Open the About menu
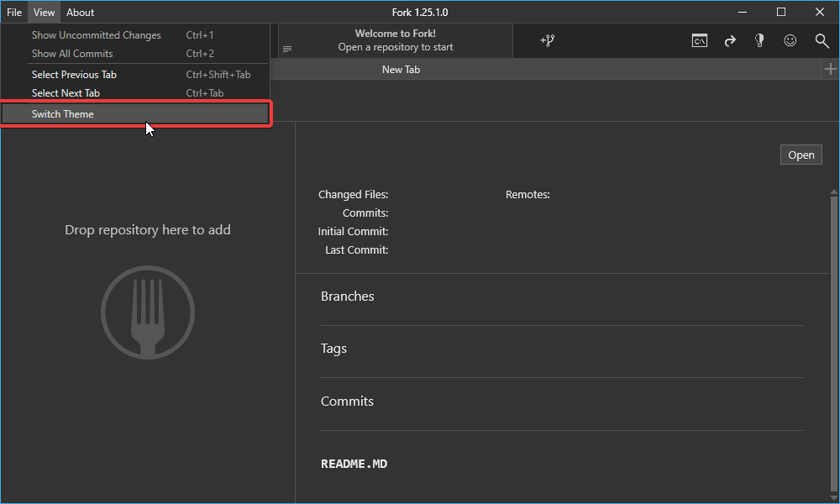The image size is (840, 504). (x=80, y=12)
